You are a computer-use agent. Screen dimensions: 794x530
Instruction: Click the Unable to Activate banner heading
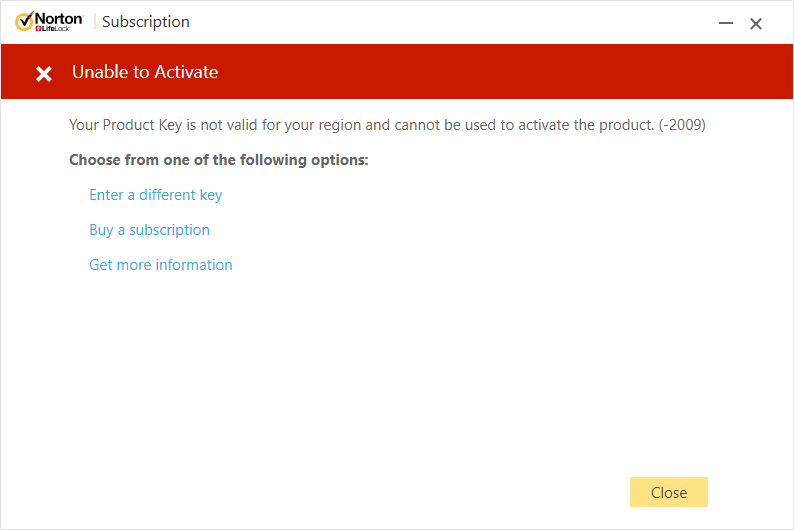pyautogui.click(x=145, y=72)
